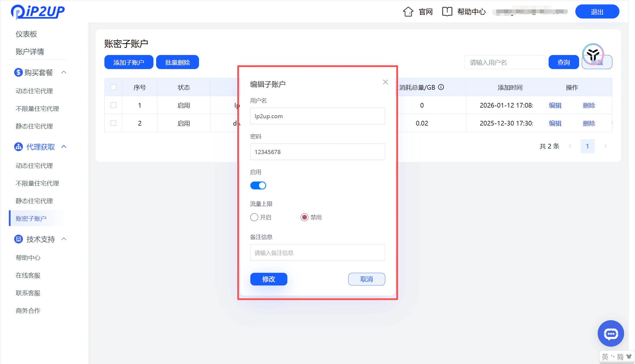Click the 技术支持 sidebar icon
This screenshot has height=364, width=635.
tap(18, 239)
